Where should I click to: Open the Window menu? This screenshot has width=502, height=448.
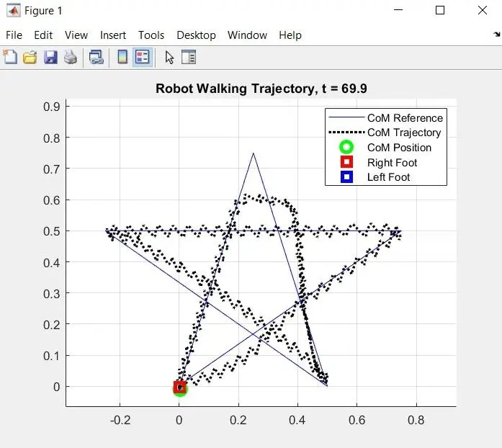tap(247, 35)
